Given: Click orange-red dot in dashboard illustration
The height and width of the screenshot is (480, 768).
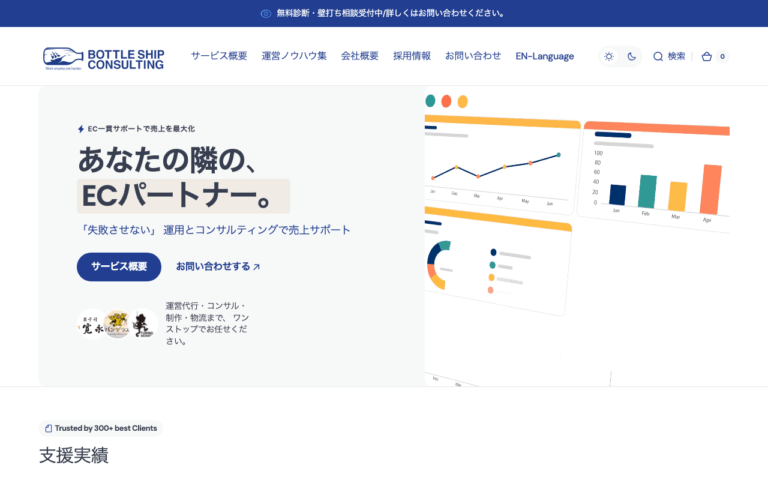Looking at the screenshot, I should [446, 101].
